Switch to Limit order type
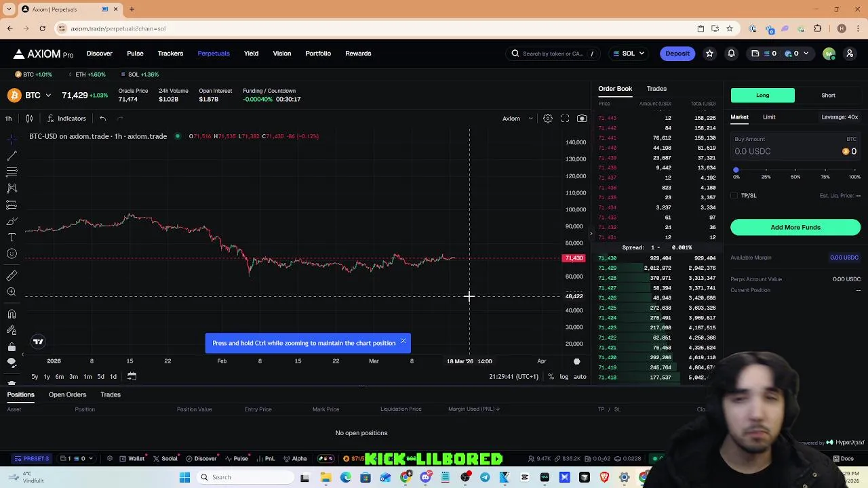Viewport: 868px width, 488px height. tap(769, 117)
